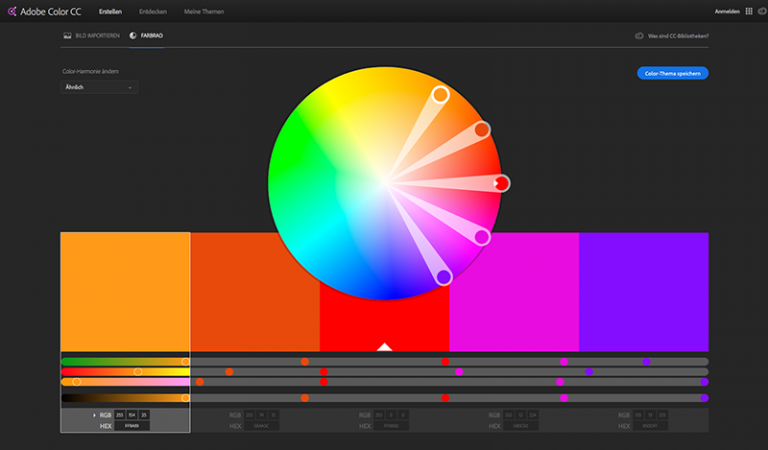Click the Adobe Color CC logo icon
This screenshot has width=768, height=450.
click(12, 11)
